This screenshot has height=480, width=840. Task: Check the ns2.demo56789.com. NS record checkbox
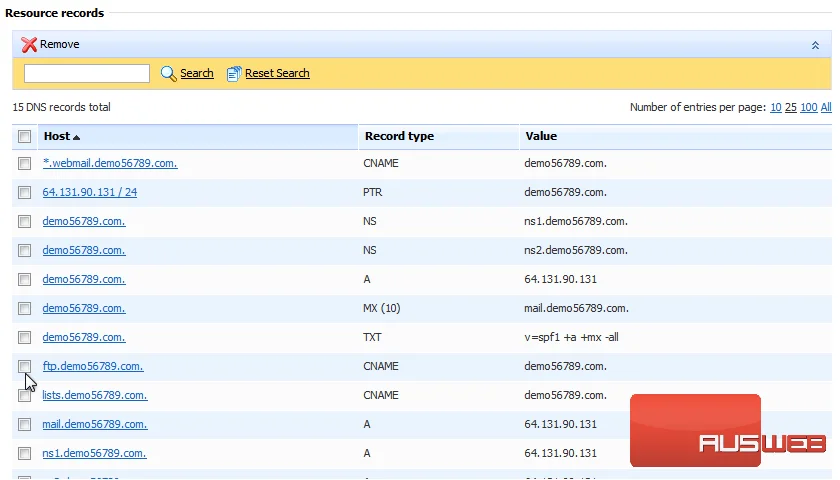[x=25, y=250]
